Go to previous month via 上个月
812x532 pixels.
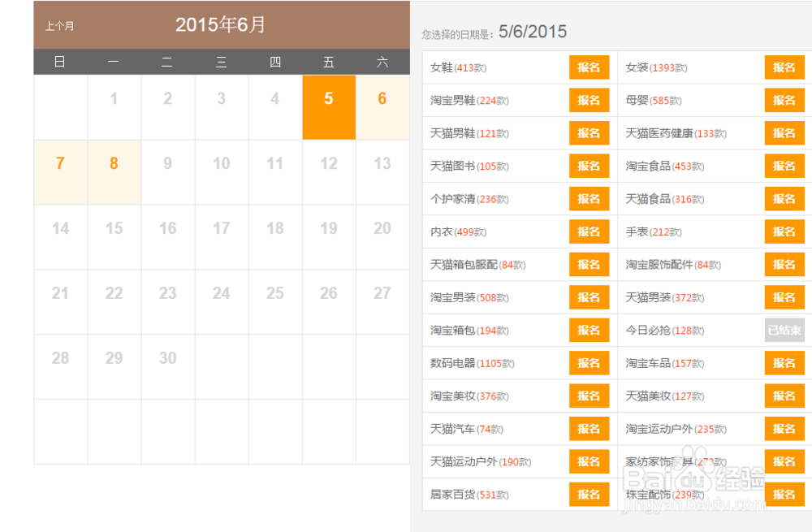(x=59, y=26)
